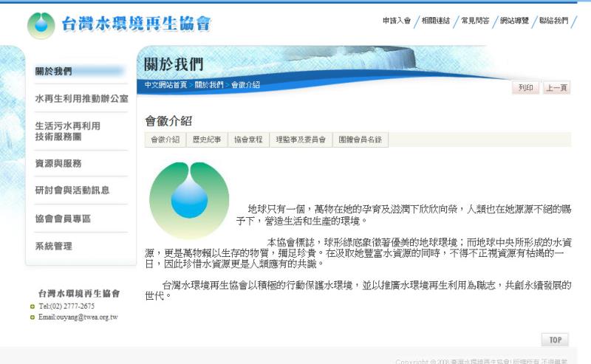The image size is (591, 364).
Task: Click the 上一頁 back button
Action: click(x=556, y=87)
